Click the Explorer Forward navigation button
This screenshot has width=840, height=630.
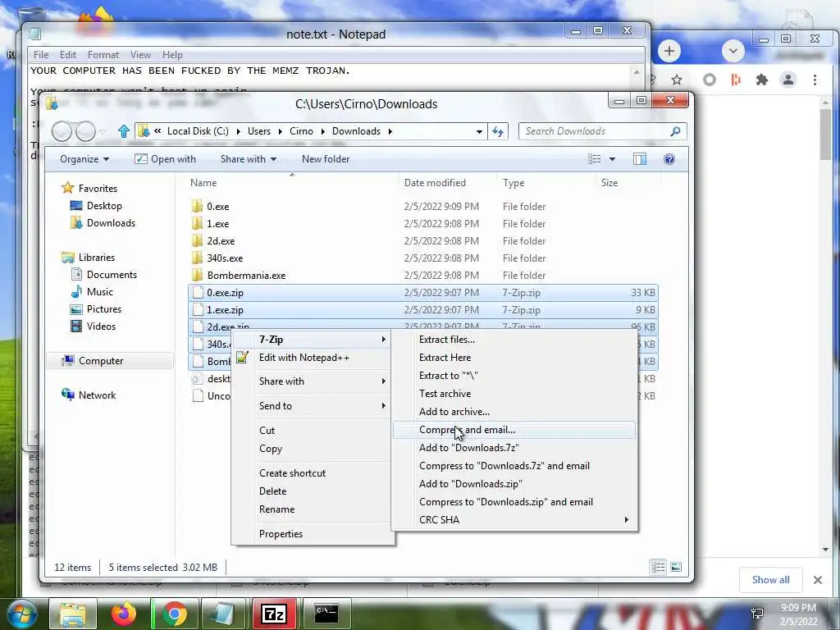(85, 131)
